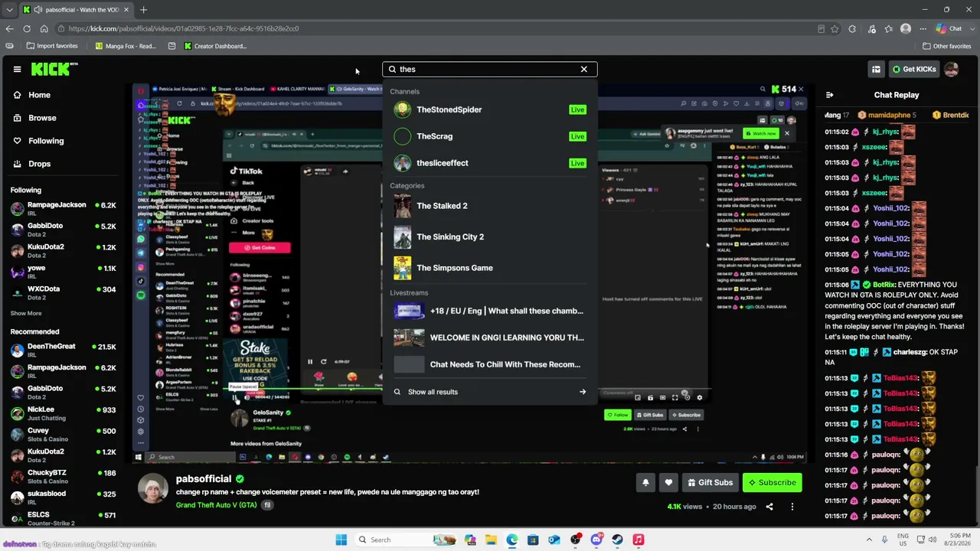Click Show all results
This screenshot has height=551, width=980.
click(489, 392)
